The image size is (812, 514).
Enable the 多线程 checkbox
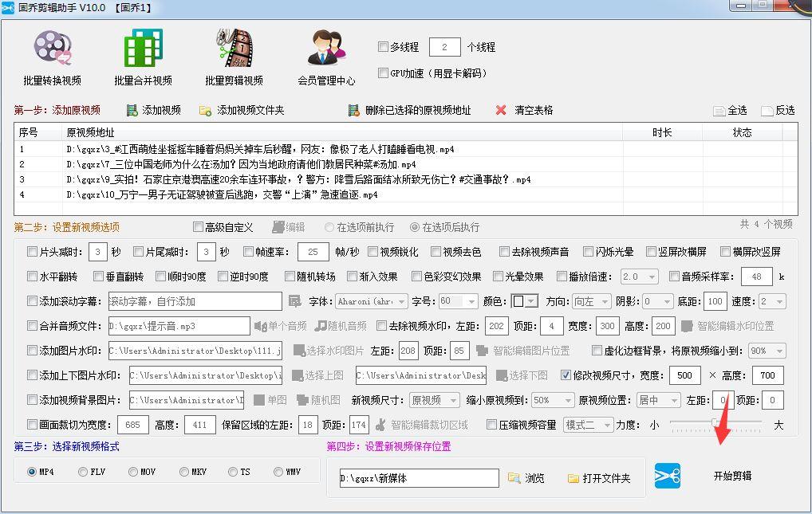[383, 47]
